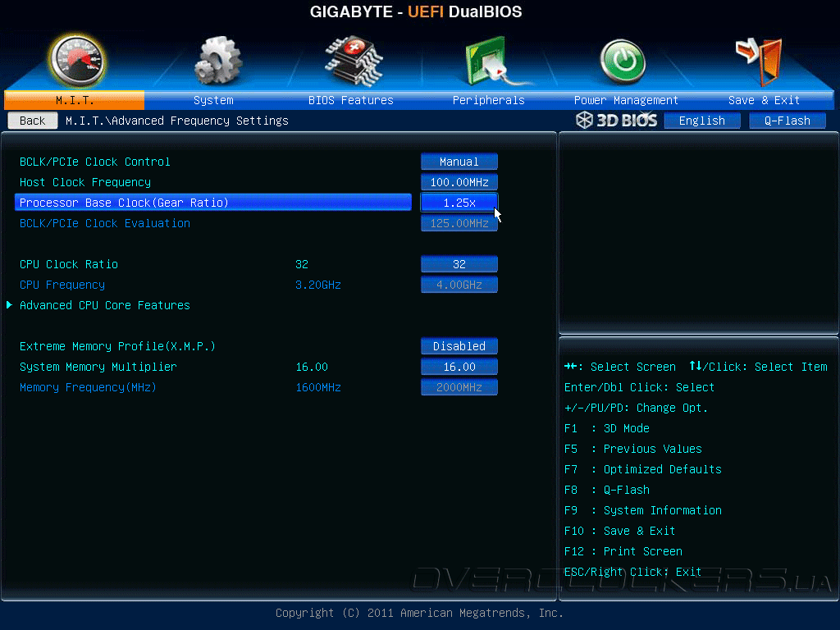
Task: Click the Power Management green power icon
Action: pyautogui.click(x=623, y=61)
